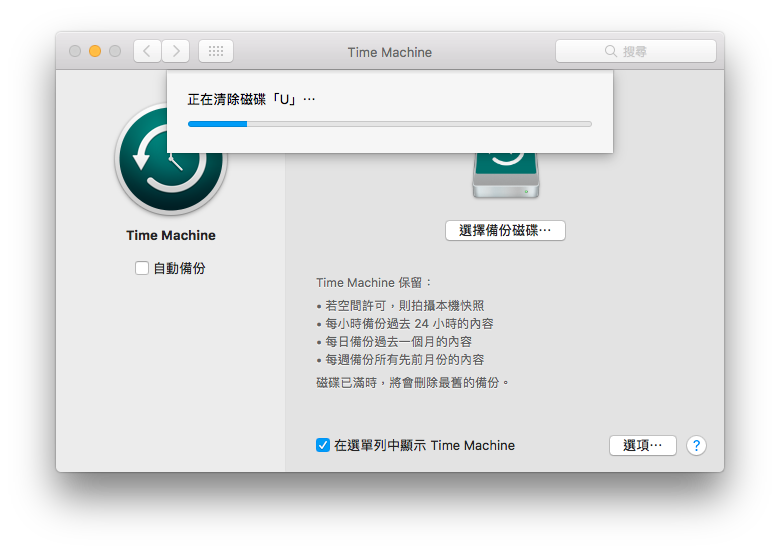The height and width of the screenshot is (552, 780).
Task: Open help with the question mark button
Action: pos(696,446)
